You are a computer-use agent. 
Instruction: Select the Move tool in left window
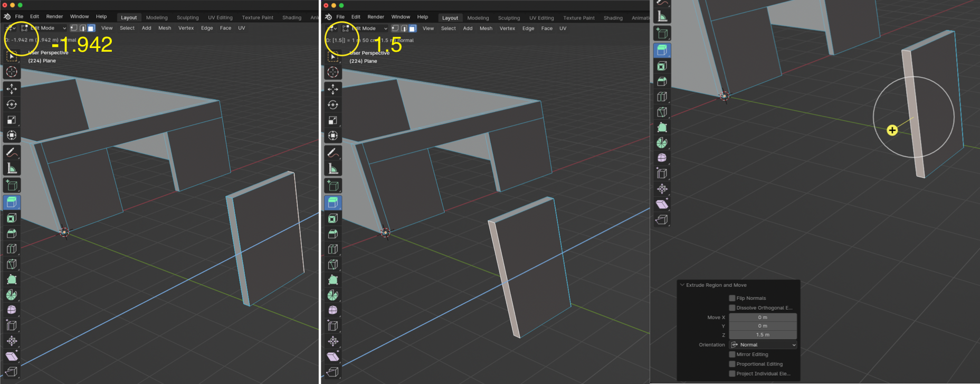[12, 89]
